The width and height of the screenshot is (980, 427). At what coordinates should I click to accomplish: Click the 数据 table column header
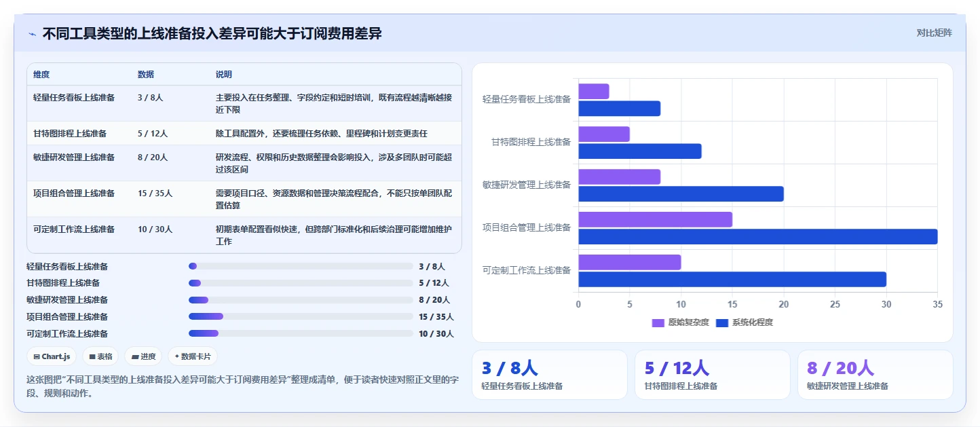pos(146,74)
